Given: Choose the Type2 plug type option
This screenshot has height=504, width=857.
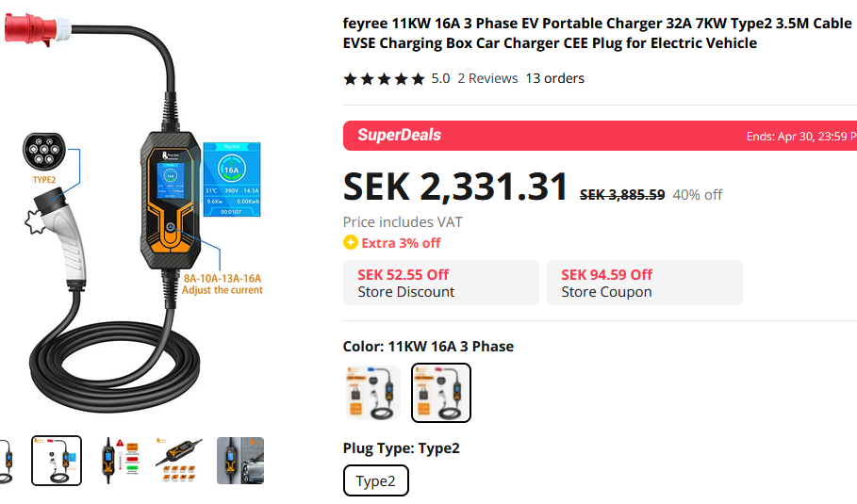Looking at the screenshot, I should point(375,481).
